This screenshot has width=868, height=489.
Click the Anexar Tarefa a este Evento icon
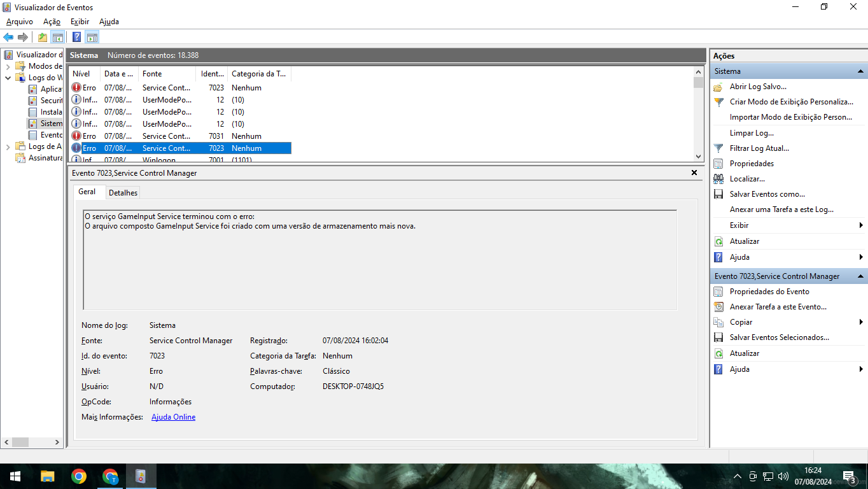[718, 307]
